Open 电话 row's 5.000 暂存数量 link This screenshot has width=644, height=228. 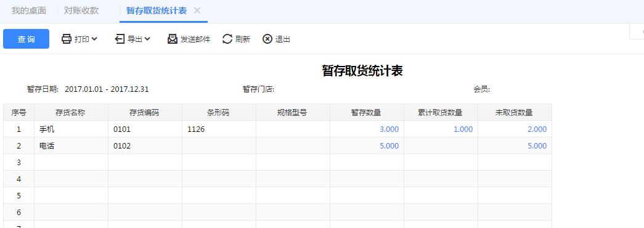[389, 146]
